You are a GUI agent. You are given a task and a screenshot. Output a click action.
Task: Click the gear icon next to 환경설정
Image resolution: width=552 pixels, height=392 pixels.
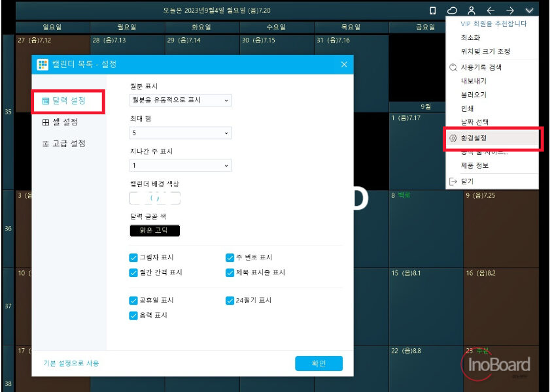453,138
